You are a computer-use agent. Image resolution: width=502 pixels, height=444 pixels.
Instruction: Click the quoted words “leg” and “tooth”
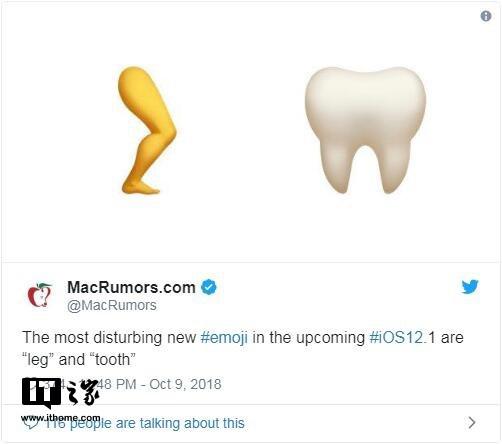79,360
